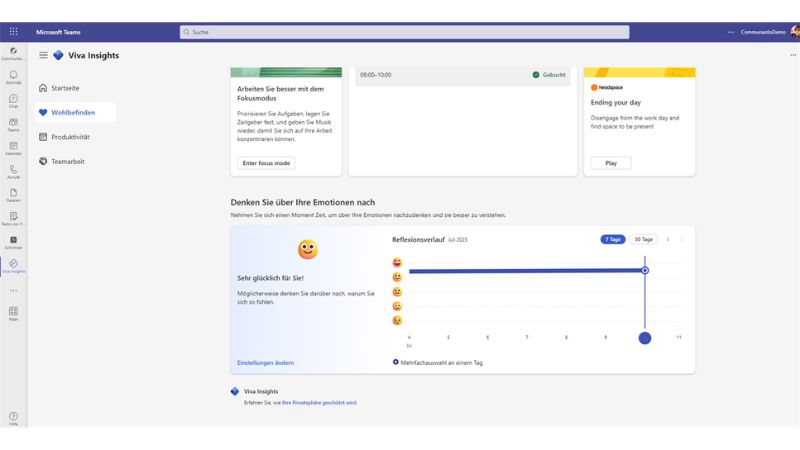
Task: Open the page options ellipsis at right
Action: 792,55
